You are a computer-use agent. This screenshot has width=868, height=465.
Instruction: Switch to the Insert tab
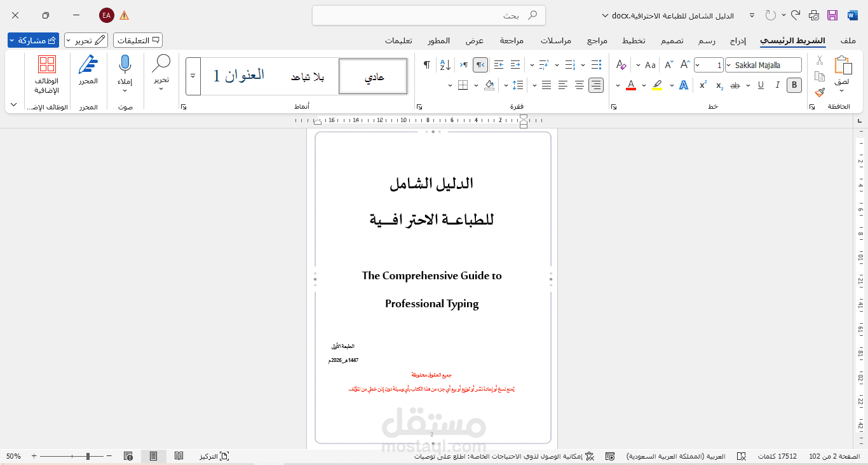pos(738,40)
